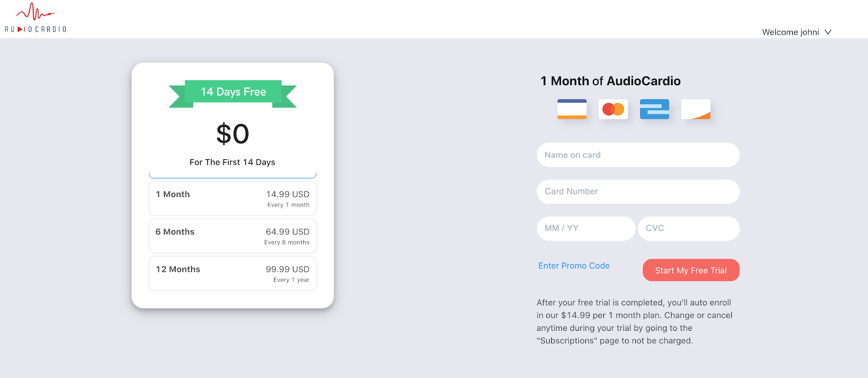Click the 14.99 USD price label
The image size is (868, 378).
[x=288, y=194]
